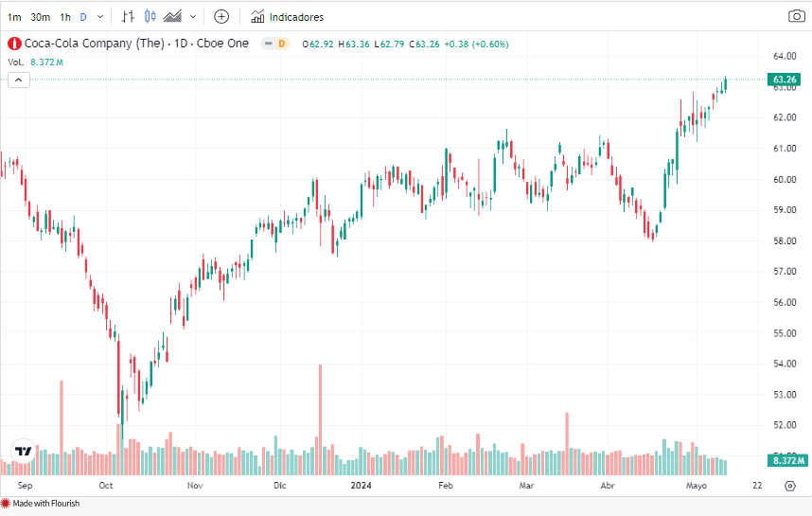Click the 58.00 price axis label

[x=785, y=240]
